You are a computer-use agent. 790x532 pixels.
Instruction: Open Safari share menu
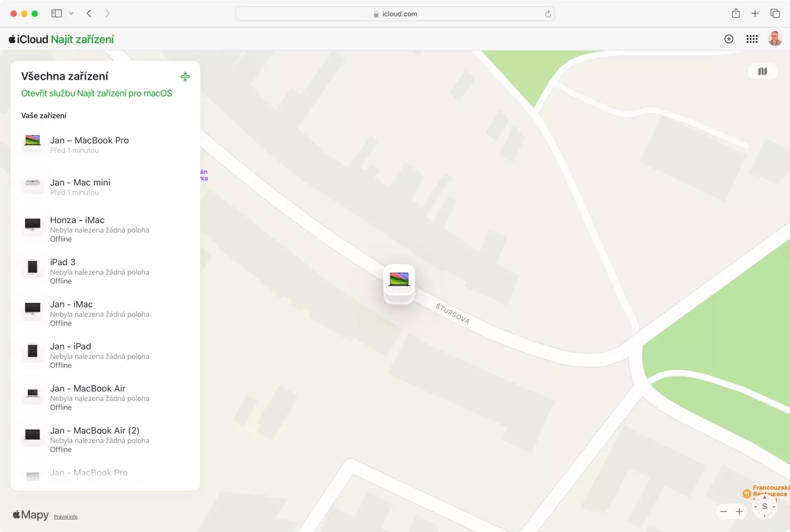(x=735, y=14)
